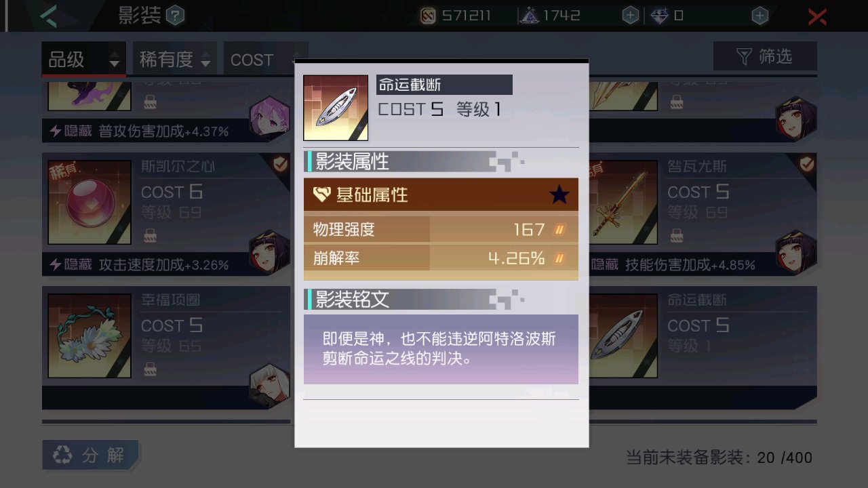Viewport: 868px width, 488px height.
Task: Toggle lock under 智瓦尤斯 level 69
Action: coord(677,235)
